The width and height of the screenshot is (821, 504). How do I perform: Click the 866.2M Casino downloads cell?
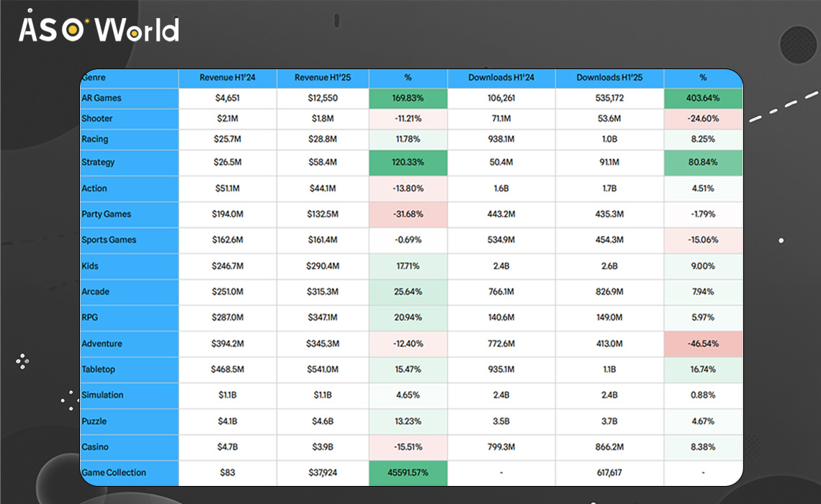[x=609, y=447]
